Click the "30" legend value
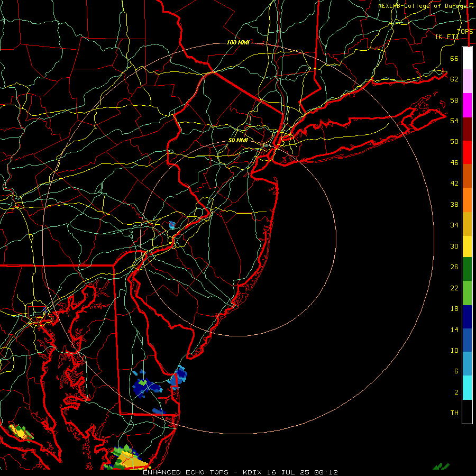The width and height of the screenshot is (476, 476). point(454,246)
